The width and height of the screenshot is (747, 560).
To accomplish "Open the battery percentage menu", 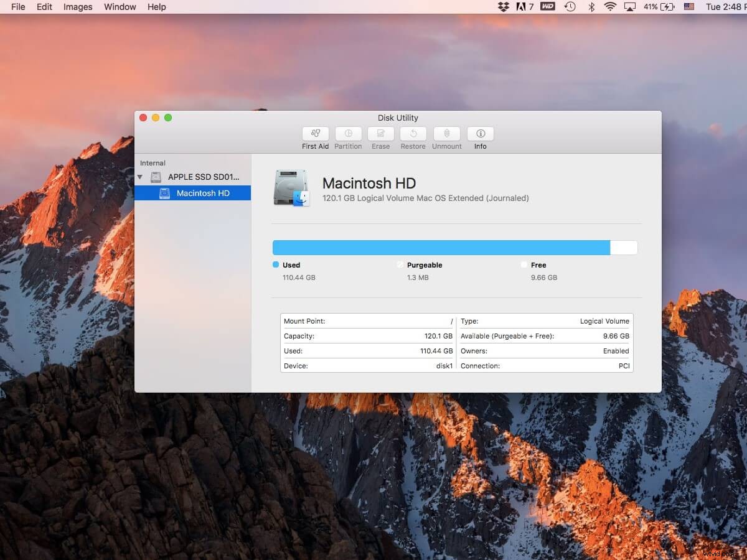I will click(x=652, y=7).
